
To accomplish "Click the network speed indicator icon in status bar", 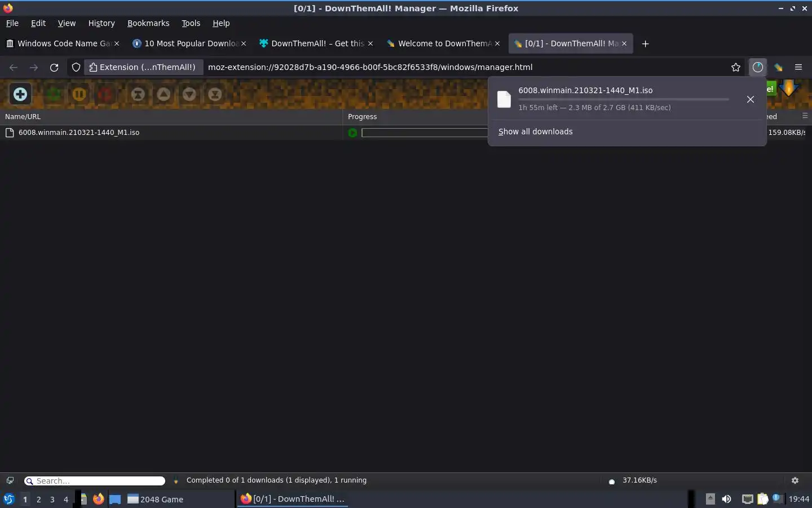I will coord(612,481).
